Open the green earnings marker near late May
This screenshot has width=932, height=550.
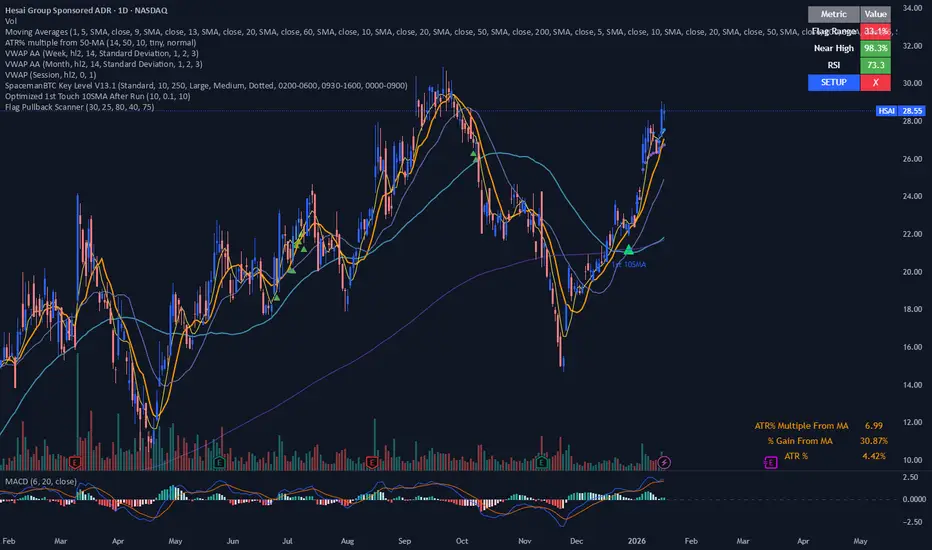coord(219,462)
